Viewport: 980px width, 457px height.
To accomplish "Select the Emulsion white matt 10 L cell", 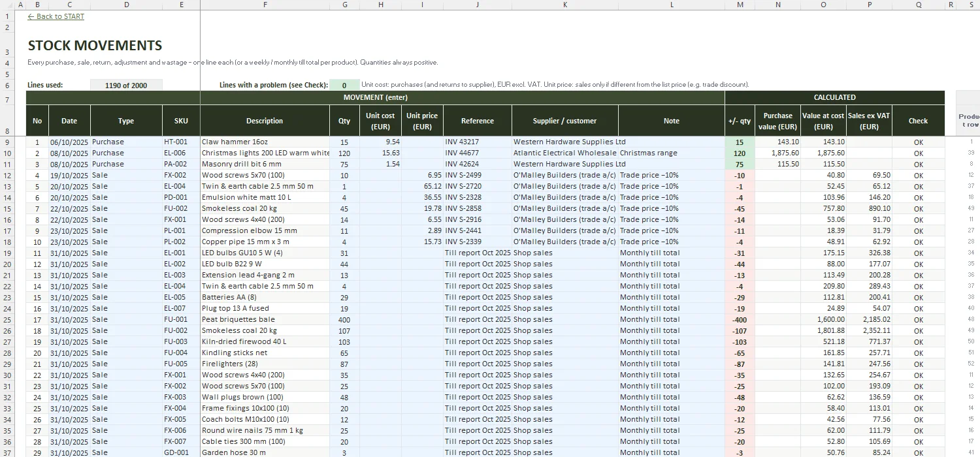I will coord(265,197).
